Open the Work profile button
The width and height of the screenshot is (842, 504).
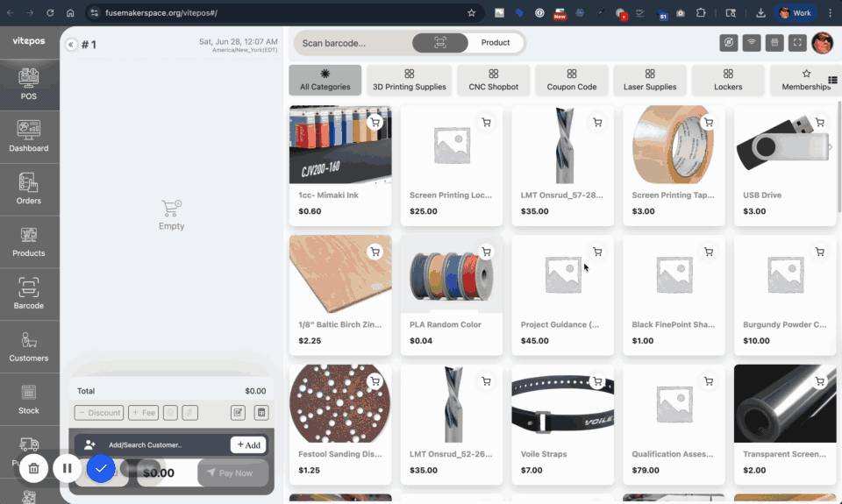pos(796,13)
